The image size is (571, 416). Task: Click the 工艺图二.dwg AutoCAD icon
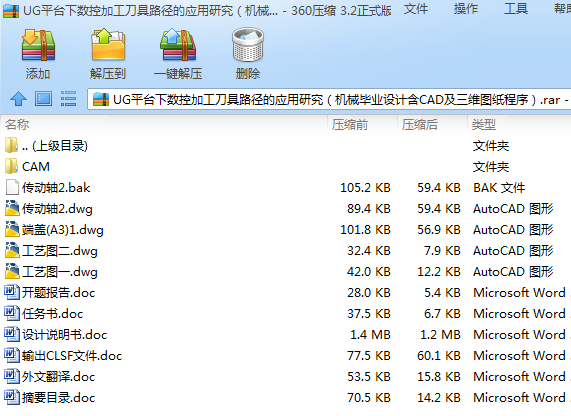coord(12,250)
